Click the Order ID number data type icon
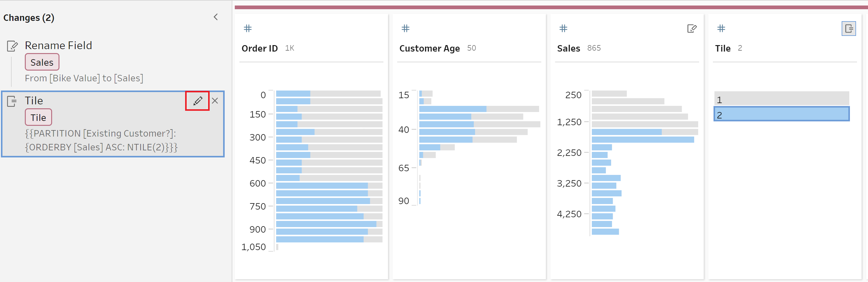This screenshot has width=868, height=282. point(248,28)
